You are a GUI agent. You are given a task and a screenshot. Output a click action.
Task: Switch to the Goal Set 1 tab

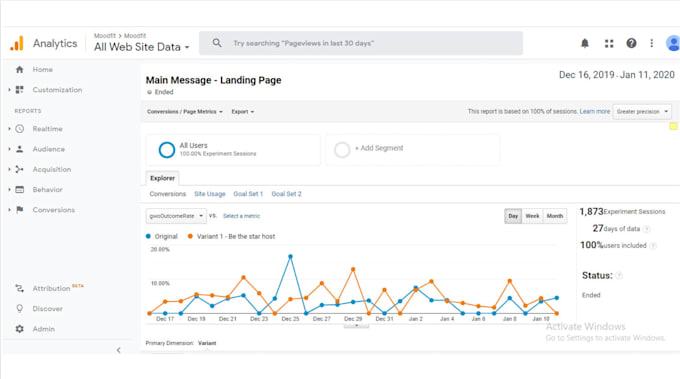click(248, 194)
